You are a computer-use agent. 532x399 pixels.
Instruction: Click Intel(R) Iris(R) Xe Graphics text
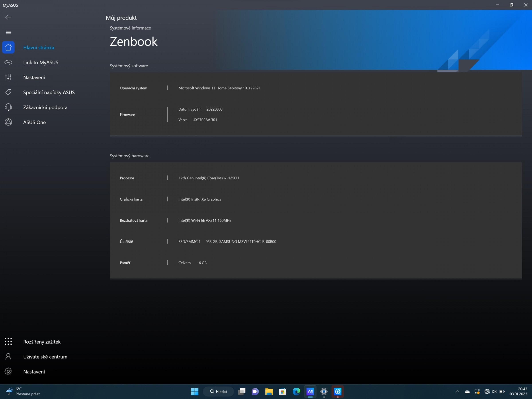(200, 199)
